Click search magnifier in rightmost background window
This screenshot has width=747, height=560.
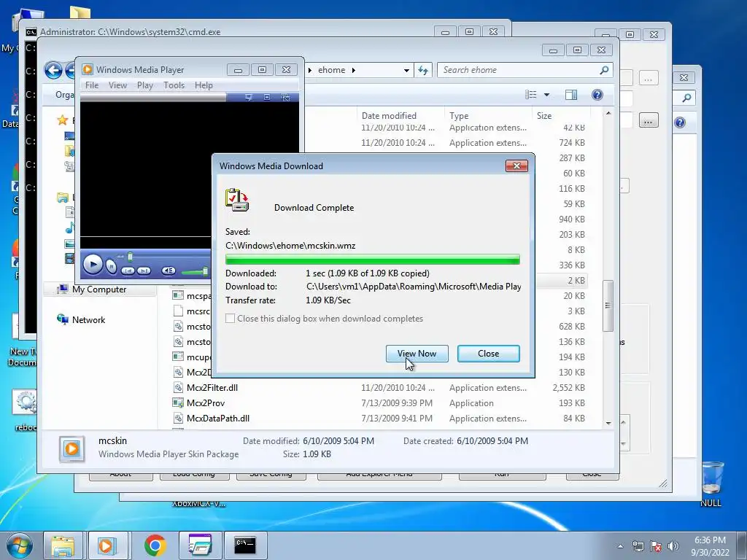tap(686, 98)
